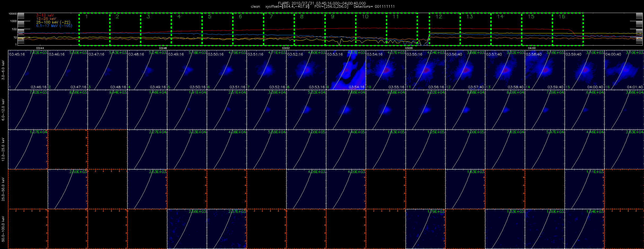Screen dimensions: 644x249
Task: Click the blue '0.1-17 MeV (-105)' legend entry
Action: coord(54,26)
